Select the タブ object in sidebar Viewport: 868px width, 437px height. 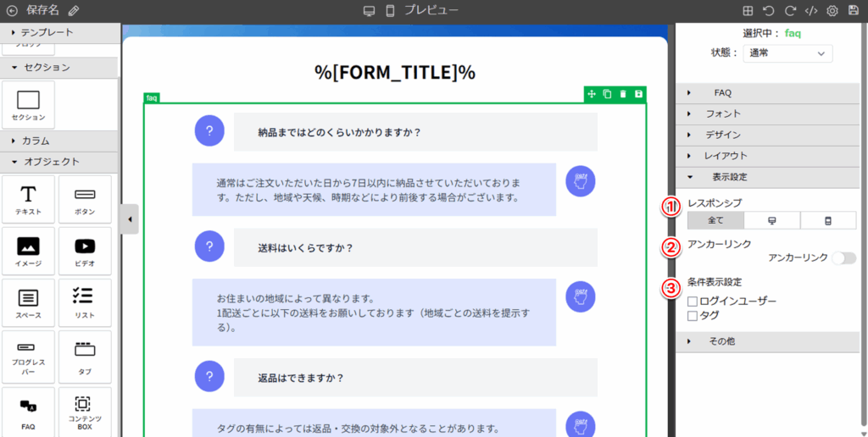click(x=85, y=355)
